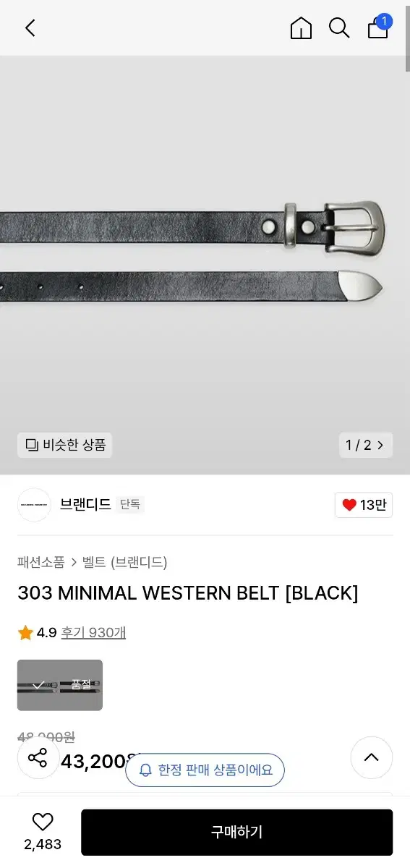Click the 구매하기 purchase button
This screenshot has width=410, height=868.
(x=236, y=832)
